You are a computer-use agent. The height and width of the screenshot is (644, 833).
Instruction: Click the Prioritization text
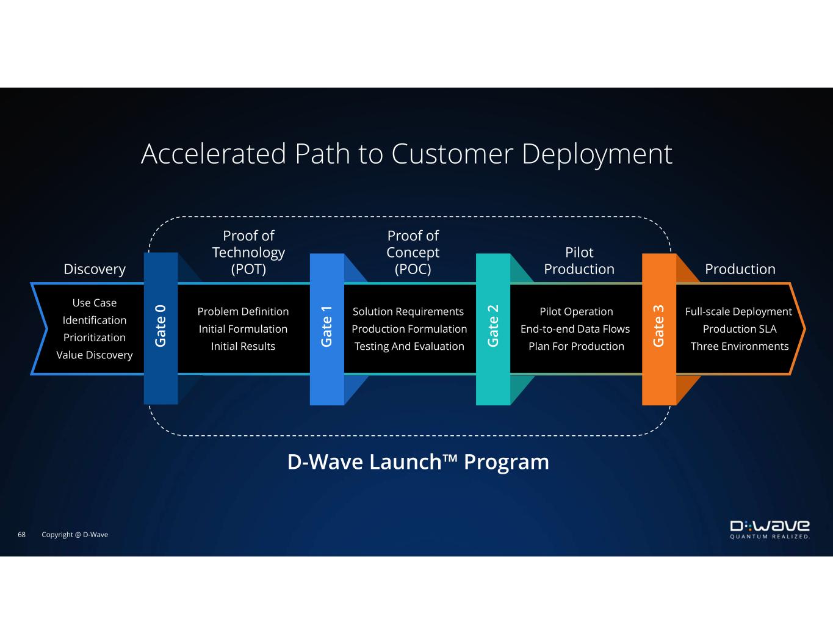(x=95, y=338)
